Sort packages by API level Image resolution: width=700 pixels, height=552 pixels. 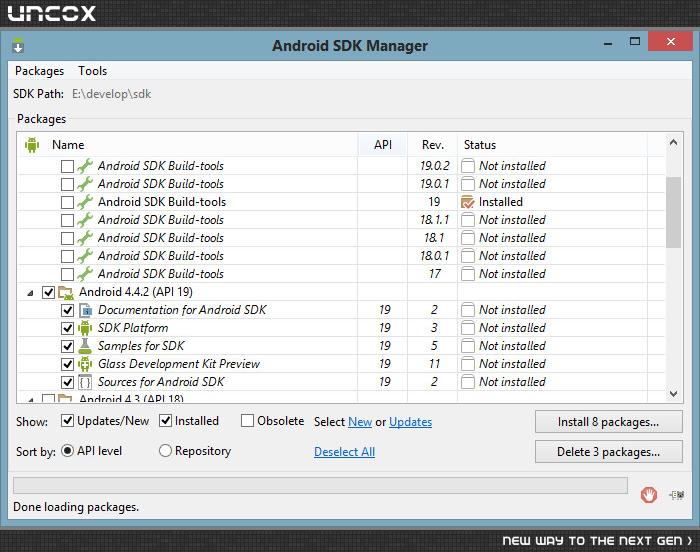pos(67,451)
